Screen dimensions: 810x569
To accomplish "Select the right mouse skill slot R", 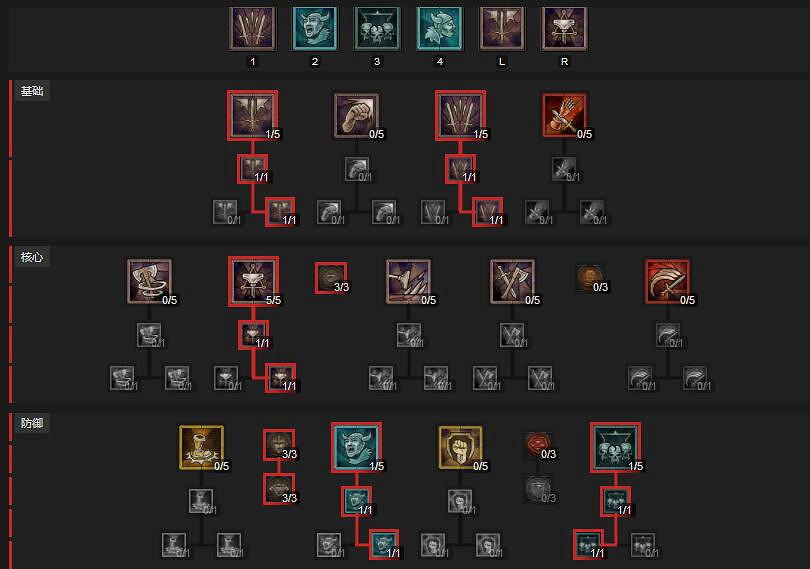I will (564, 28).
